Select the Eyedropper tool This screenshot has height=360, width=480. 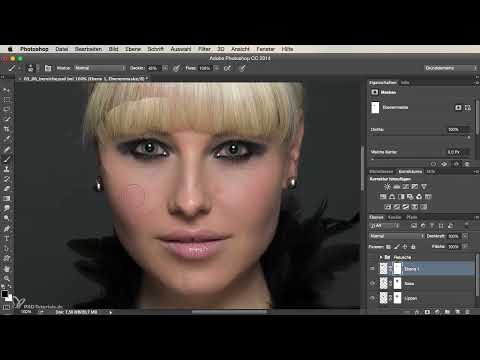pyautogui.click(x=7, y=139)
